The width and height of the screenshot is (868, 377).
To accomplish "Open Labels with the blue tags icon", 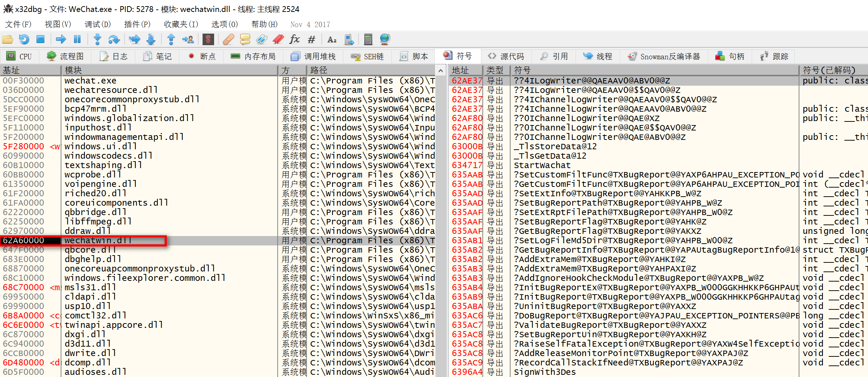I will coord(262,39).
